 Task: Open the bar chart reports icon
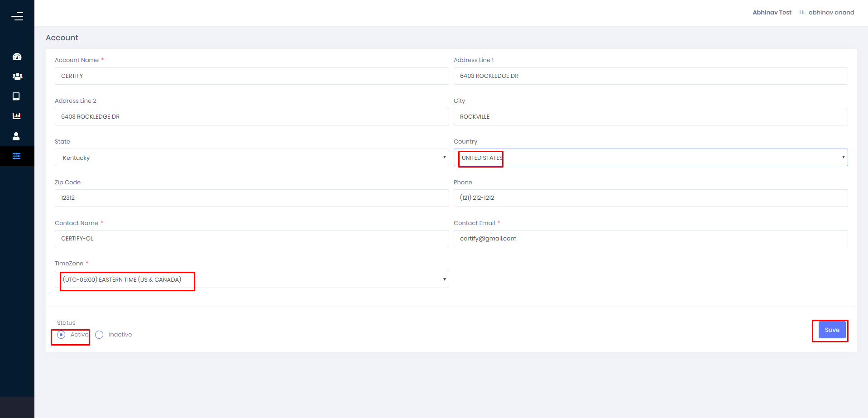pyautogui.click(x=17, y=116)
